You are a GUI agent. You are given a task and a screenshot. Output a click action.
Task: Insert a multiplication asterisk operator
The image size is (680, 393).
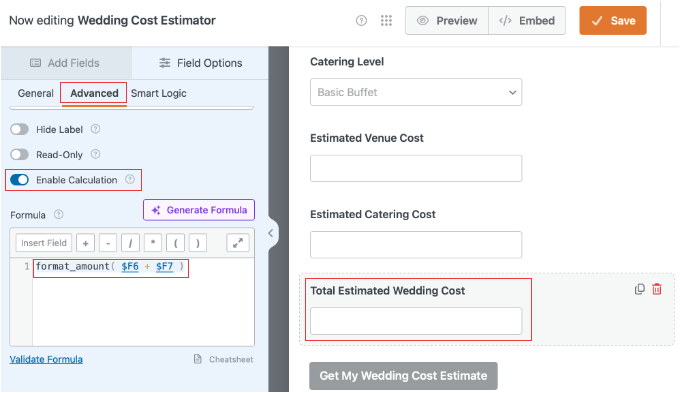coord(153,243)
